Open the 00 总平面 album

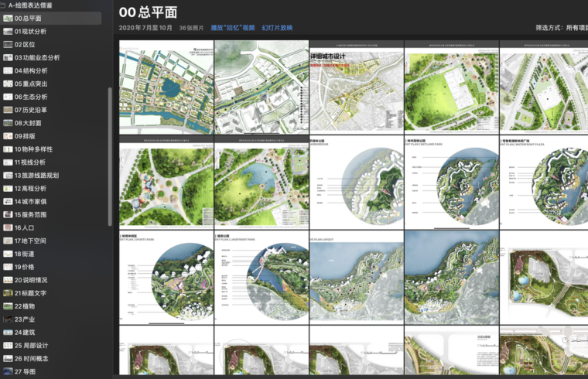pyautogui.click(x=50, y=19)
